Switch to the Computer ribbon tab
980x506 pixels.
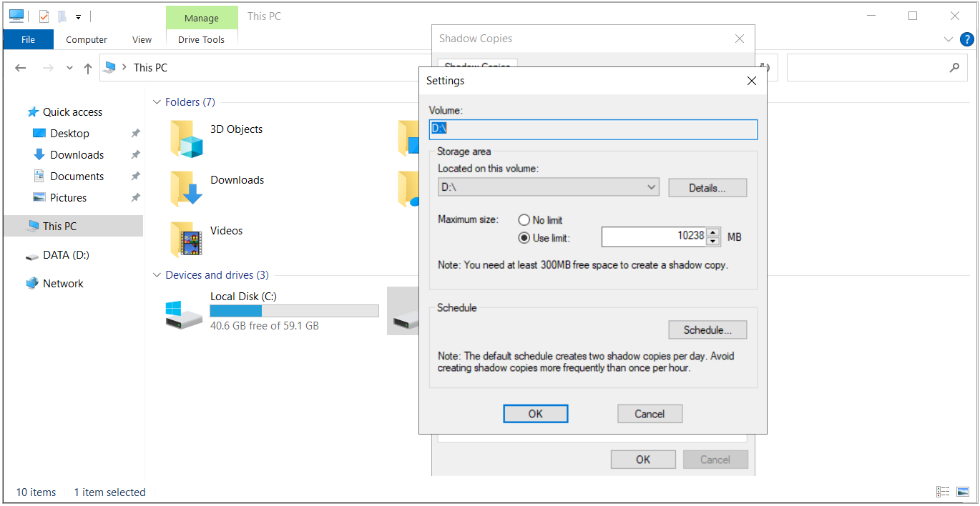tap(87, 39)
